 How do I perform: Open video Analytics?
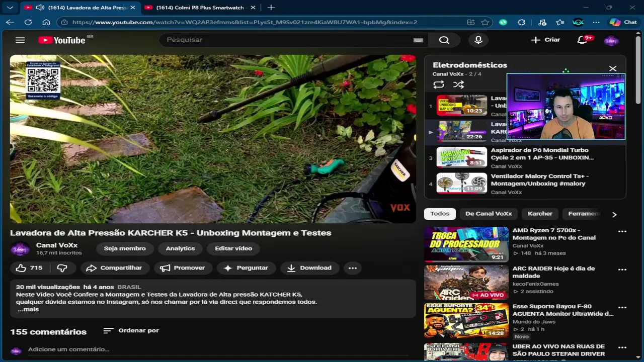pyautogui.click(x=180, y=248)
